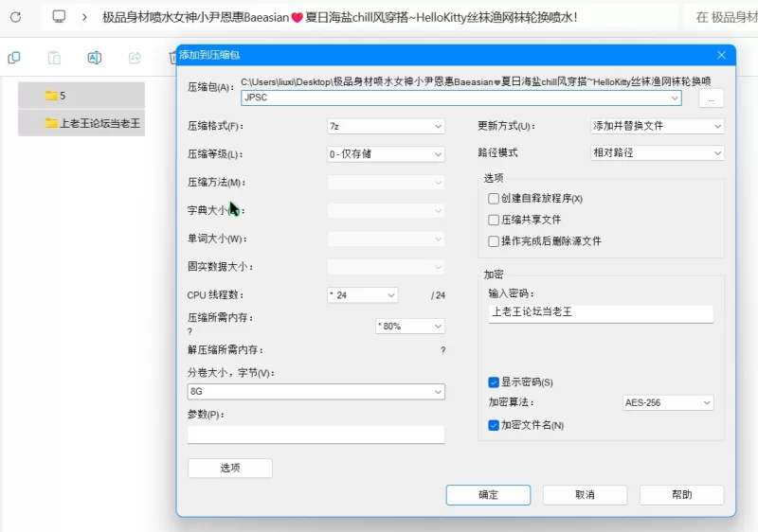Enable 压缩共享文件 checkbox
This screenshot has height=532, width=758.
(494, 220)
